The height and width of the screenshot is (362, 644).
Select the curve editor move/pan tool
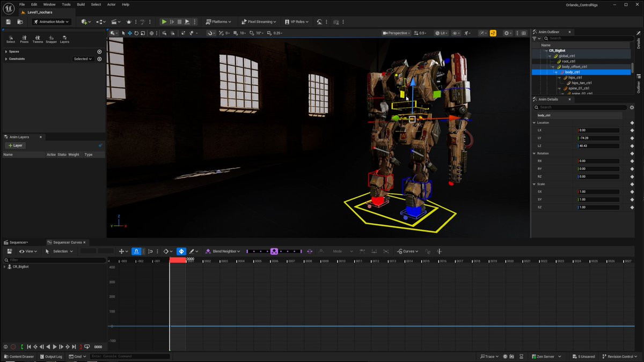(122, 251)
